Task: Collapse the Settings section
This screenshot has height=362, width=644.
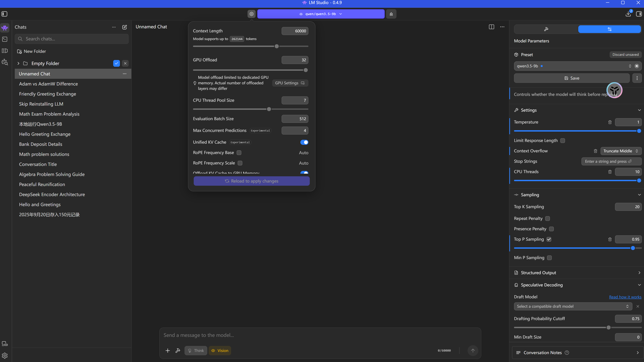Action: (639, 110)
